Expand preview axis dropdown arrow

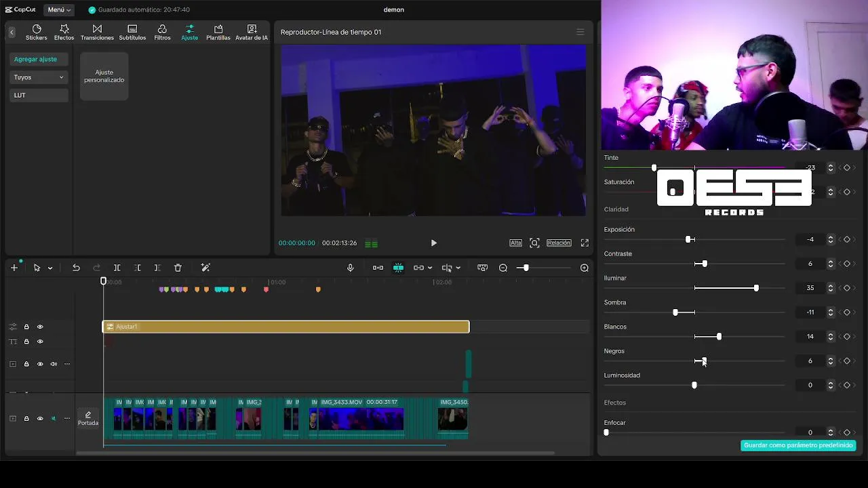tap(458, 268)
